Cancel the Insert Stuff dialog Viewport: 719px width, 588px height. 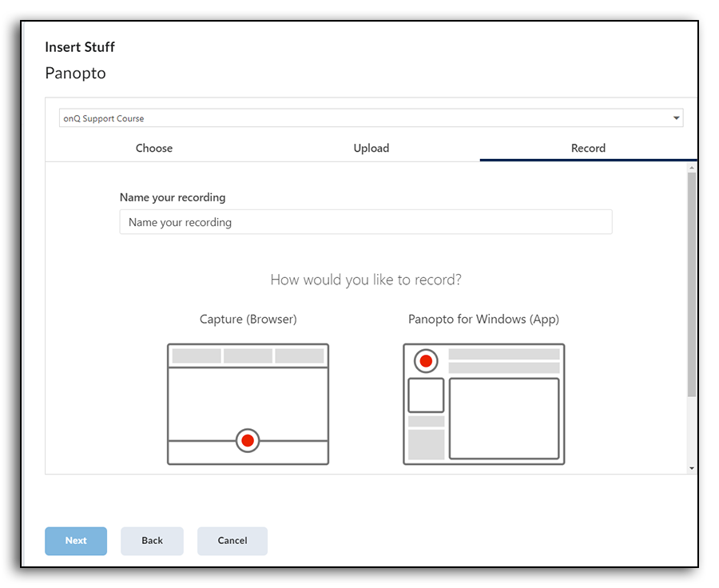232,541
